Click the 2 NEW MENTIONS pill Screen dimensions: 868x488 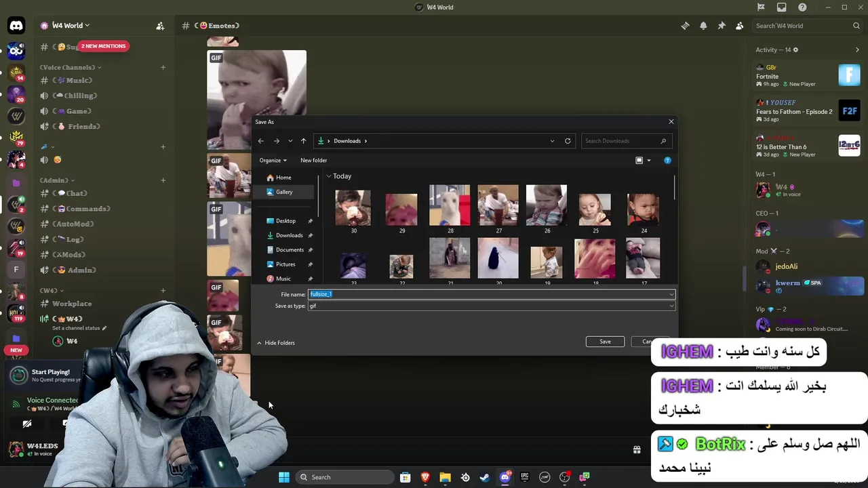click(x=103, y=46)
